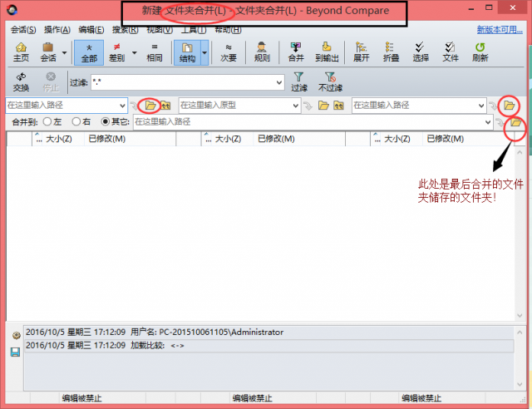This screenshot has width=532, height=409.
Task: Click the 折叠 collapse-all icon
Action: tap(391, 52)
